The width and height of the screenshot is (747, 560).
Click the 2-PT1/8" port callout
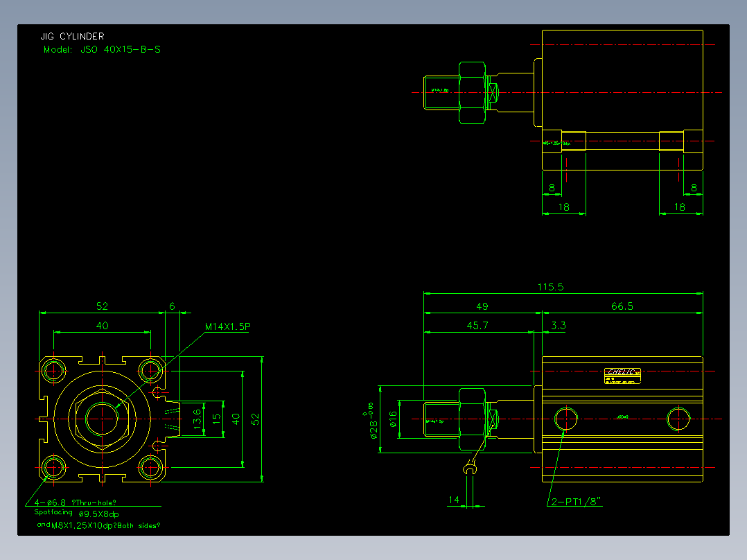click(x=576, y=501)
